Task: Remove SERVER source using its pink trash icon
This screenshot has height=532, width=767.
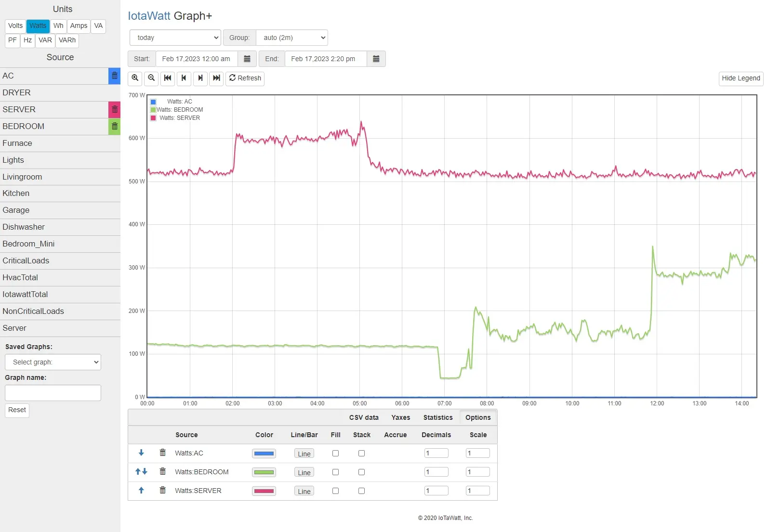Action: pyautogui.click(x=115, y=110)
